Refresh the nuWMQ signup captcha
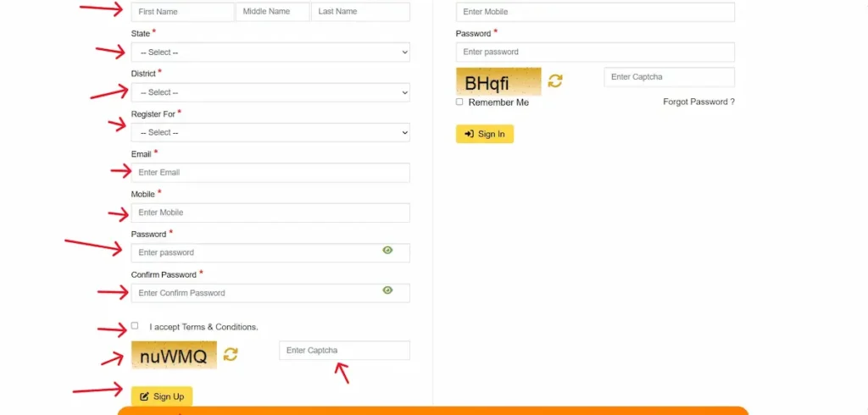Screen dimensions: 868x415 click(231, 354)
